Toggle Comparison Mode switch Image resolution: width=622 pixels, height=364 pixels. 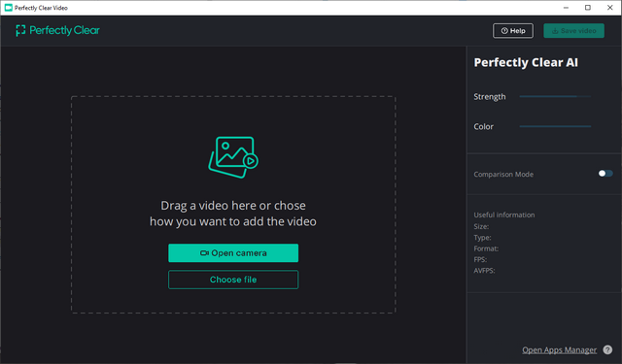click(x=605, y=174)
